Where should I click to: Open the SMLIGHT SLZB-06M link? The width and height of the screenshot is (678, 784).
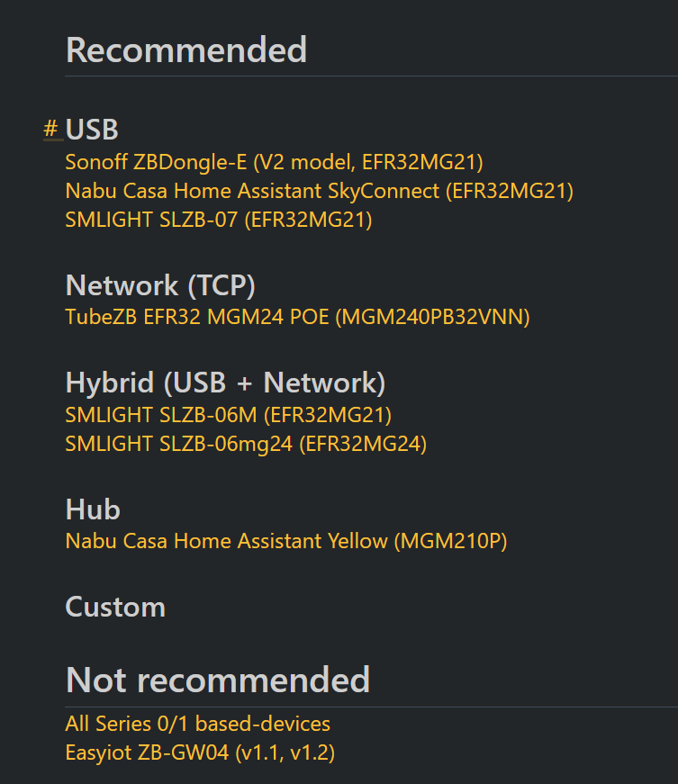point(228,415)
